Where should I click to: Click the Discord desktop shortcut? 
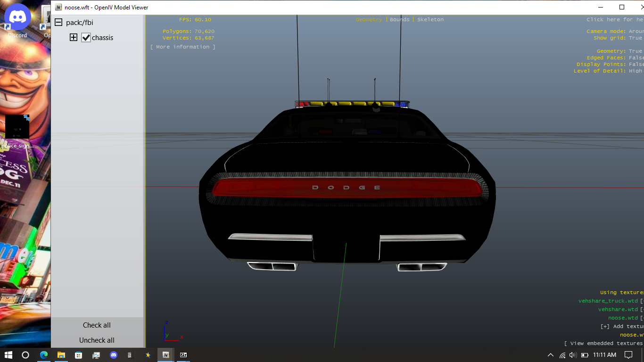tap(17, 21)
